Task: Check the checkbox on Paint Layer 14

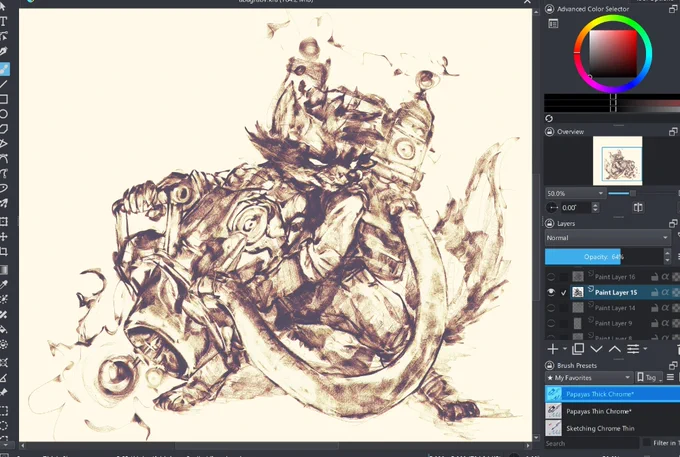Action: pos(563,308)
